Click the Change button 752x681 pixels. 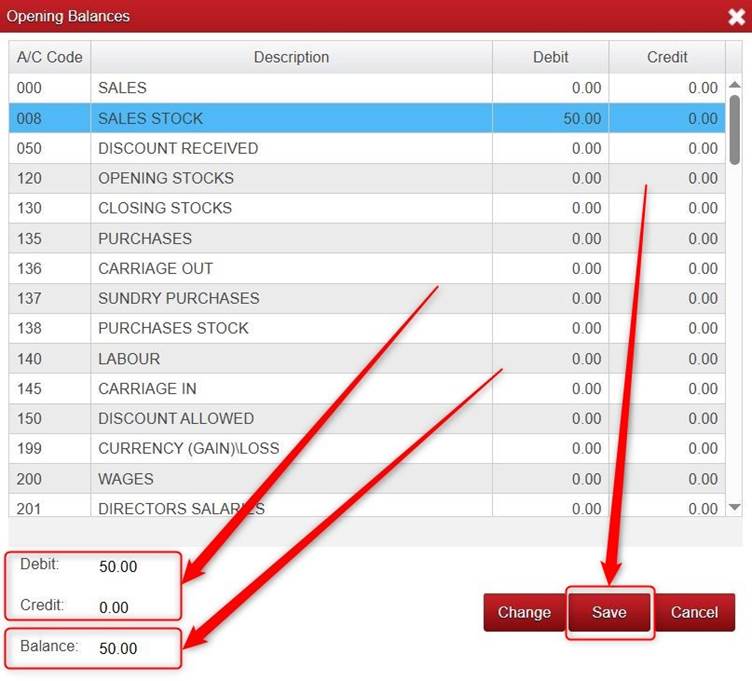[x=524, y=612]
